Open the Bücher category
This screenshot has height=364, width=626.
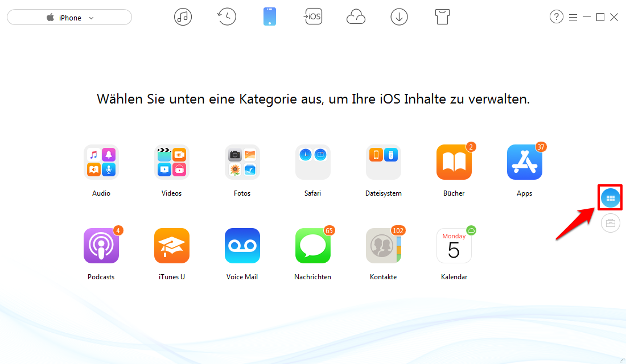pos(454,162)
